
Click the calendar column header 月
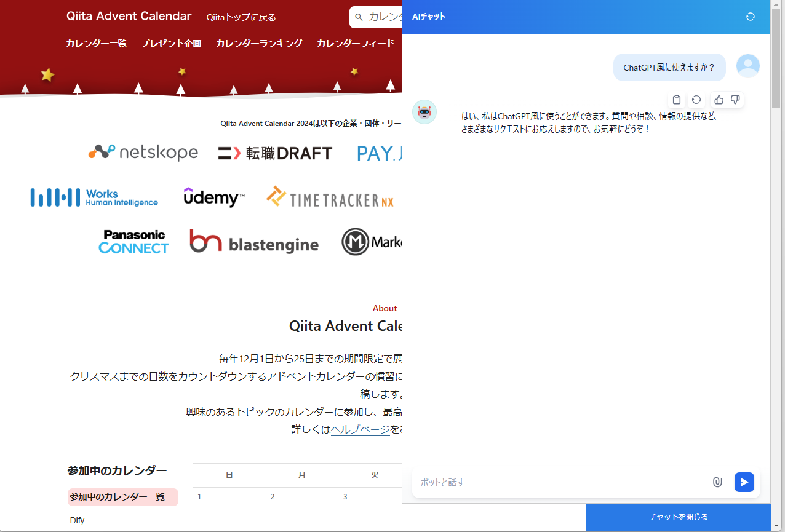[x=301, y=475]
